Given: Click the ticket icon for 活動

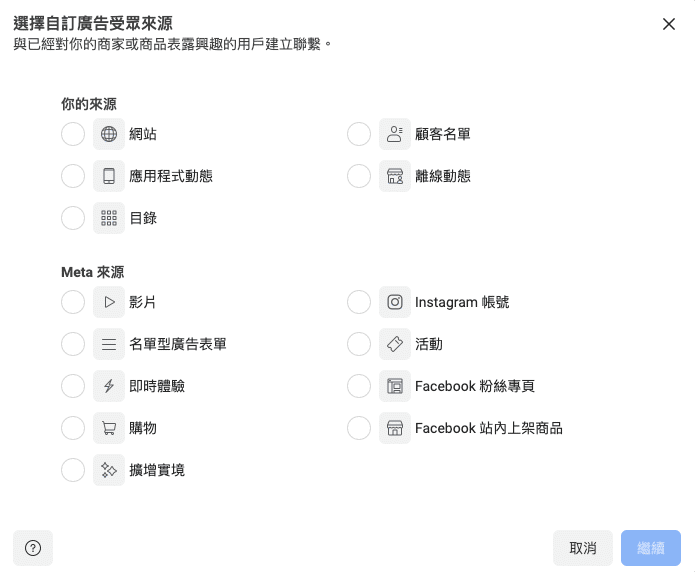Looking at the screenshot, I should pyautogui.click(x=395, y=344).
